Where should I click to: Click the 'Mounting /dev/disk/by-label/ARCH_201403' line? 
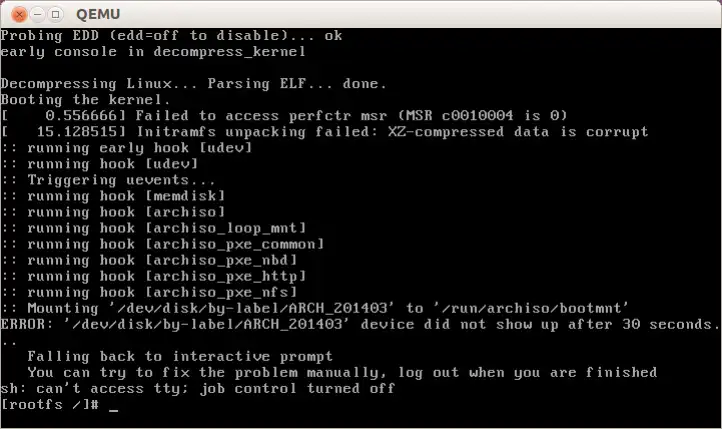pyautogui.click(x=314, y=308)
